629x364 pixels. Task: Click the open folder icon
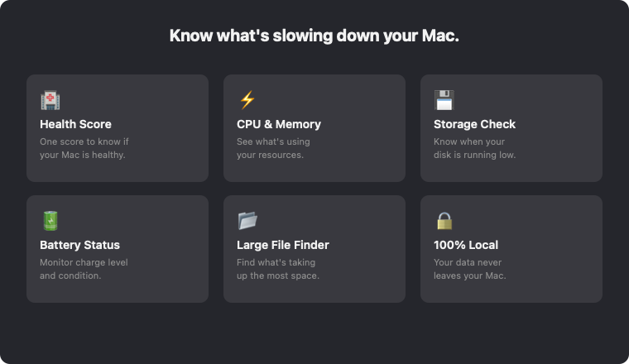coord(247,221)
